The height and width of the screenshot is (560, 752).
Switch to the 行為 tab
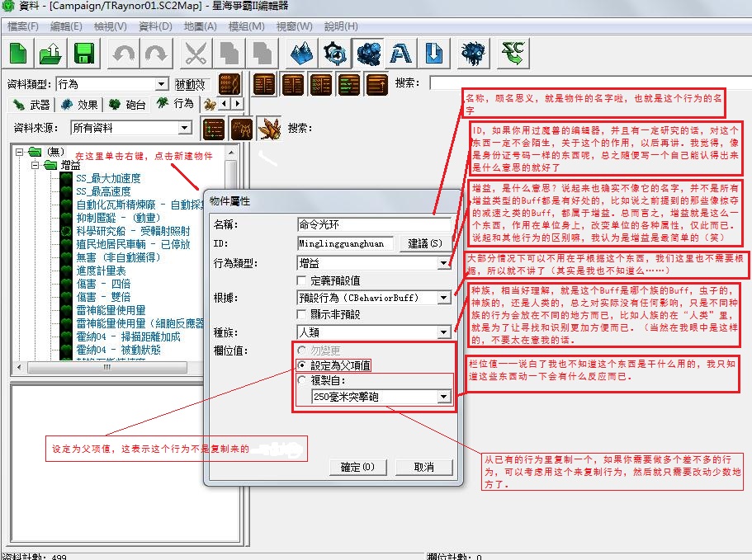coord(175,103)
